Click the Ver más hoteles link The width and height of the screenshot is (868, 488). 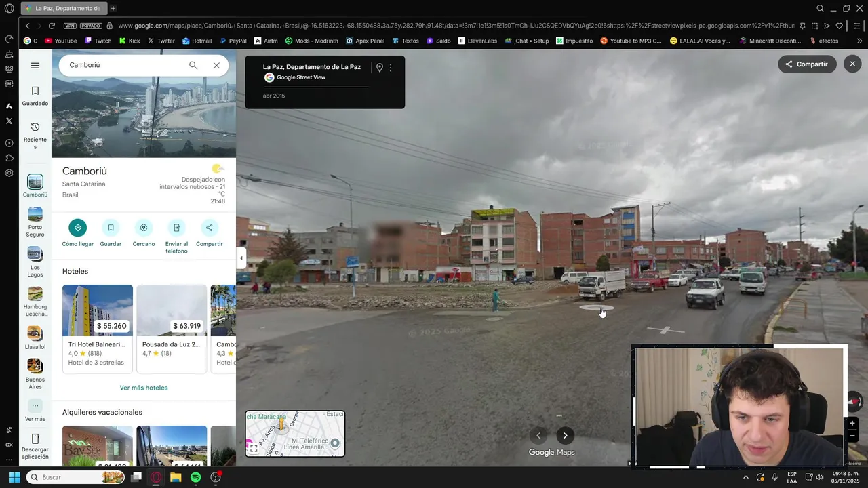click(x=144, y=388)
